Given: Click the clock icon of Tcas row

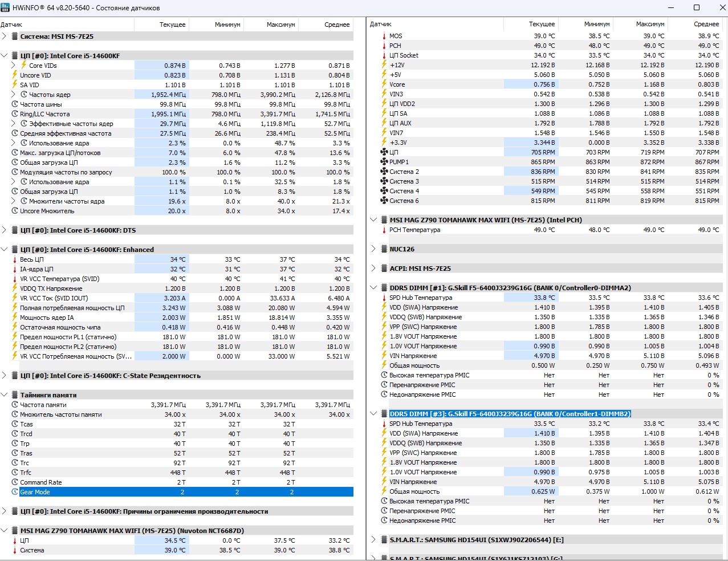Looking at the screenshot, I should pyautogui.click(x=15, y=424).
